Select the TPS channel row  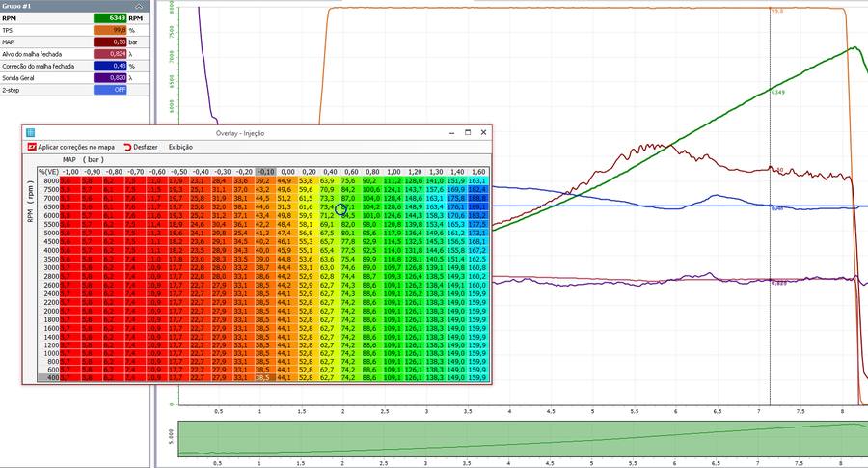[74, 31]
